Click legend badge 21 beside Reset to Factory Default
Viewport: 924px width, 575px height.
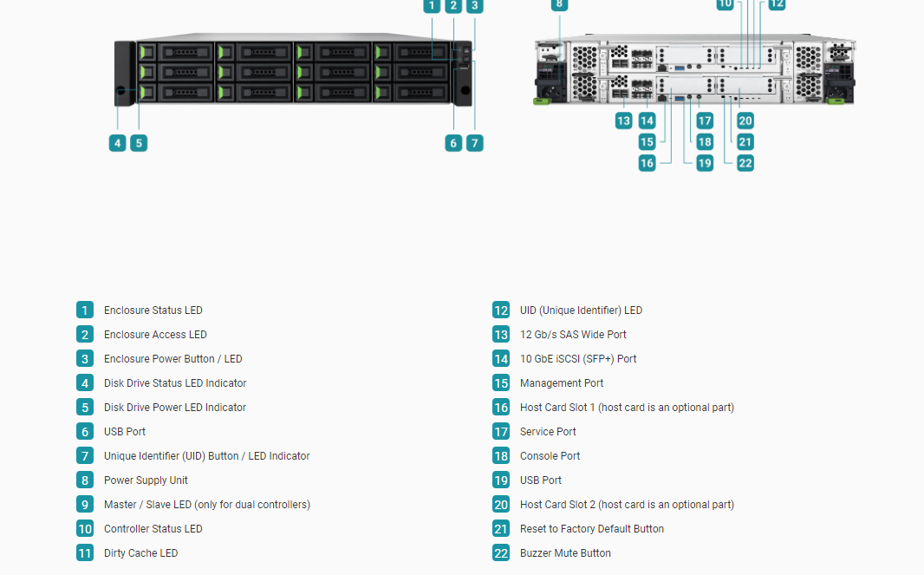501,529
